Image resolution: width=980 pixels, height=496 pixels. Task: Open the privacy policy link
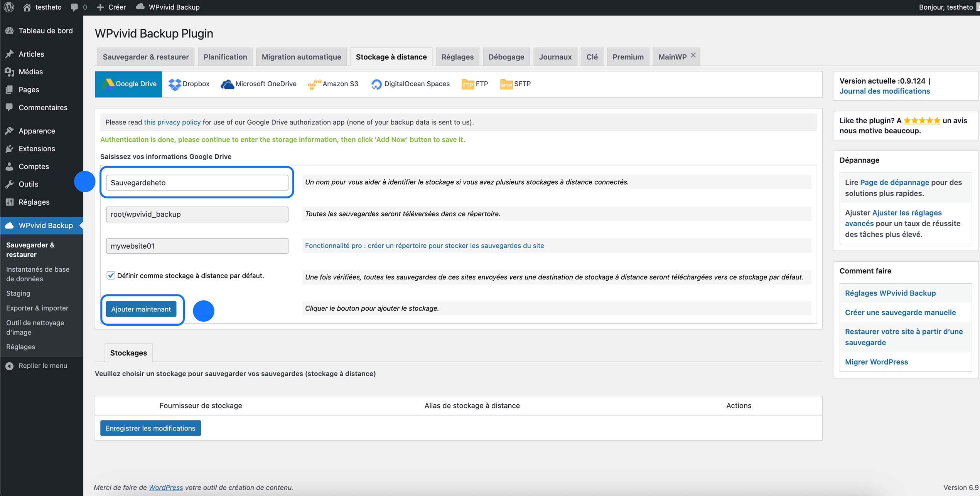pos(172,122)
